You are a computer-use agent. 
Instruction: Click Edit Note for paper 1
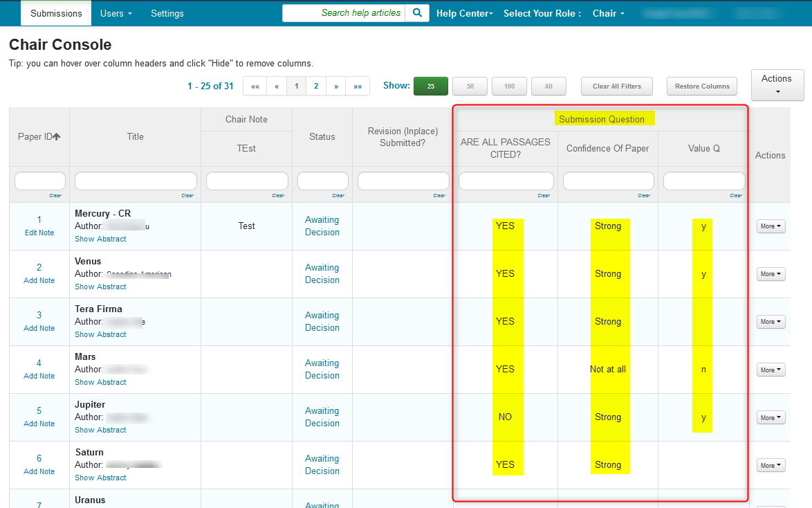39,233
